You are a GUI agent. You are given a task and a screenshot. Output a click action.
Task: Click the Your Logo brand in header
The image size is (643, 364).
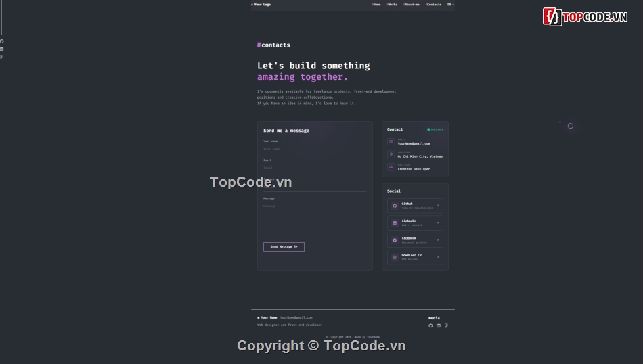tap(261, 5)
